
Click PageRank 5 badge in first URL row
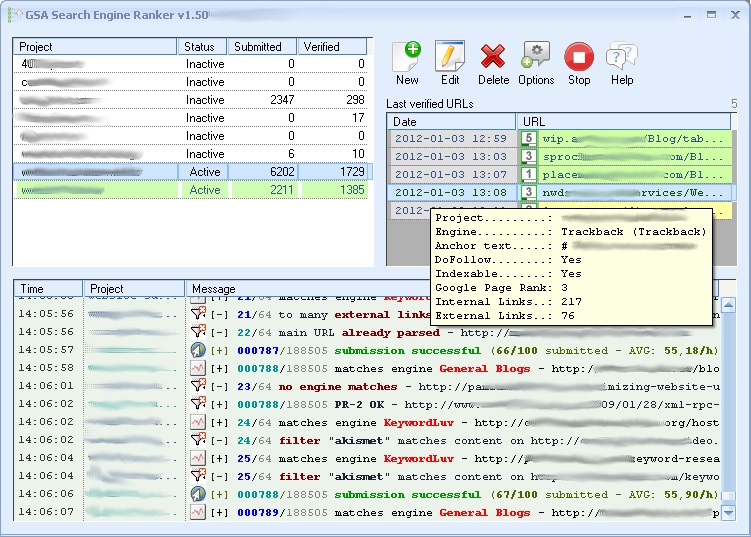[528, 138]
